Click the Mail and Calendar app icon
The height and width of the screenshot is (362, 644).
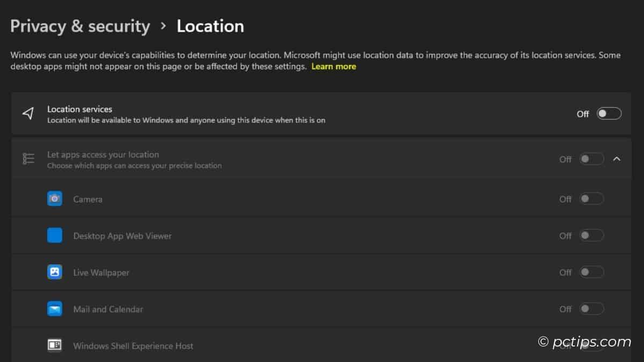click(55, 309)
